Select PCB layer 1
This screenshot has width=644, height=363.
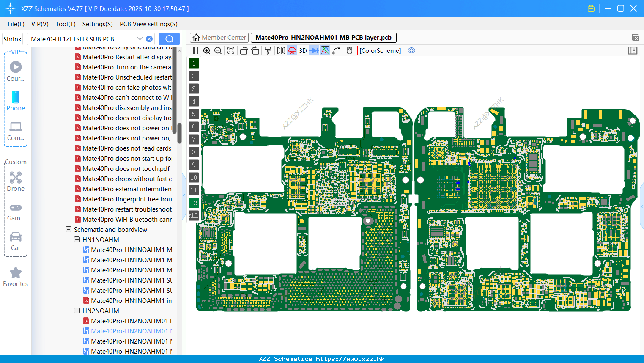pyautogui.click(x=194, y=63)
